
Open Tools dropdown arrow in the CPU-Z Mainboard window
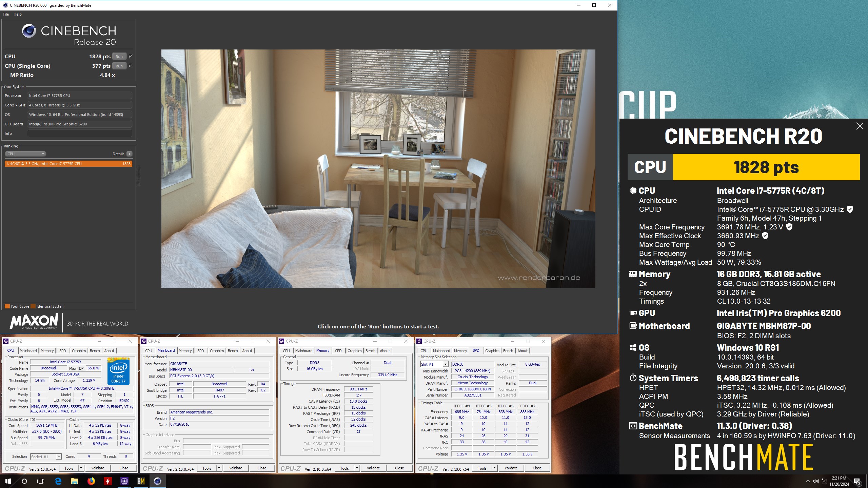[219, 468]
